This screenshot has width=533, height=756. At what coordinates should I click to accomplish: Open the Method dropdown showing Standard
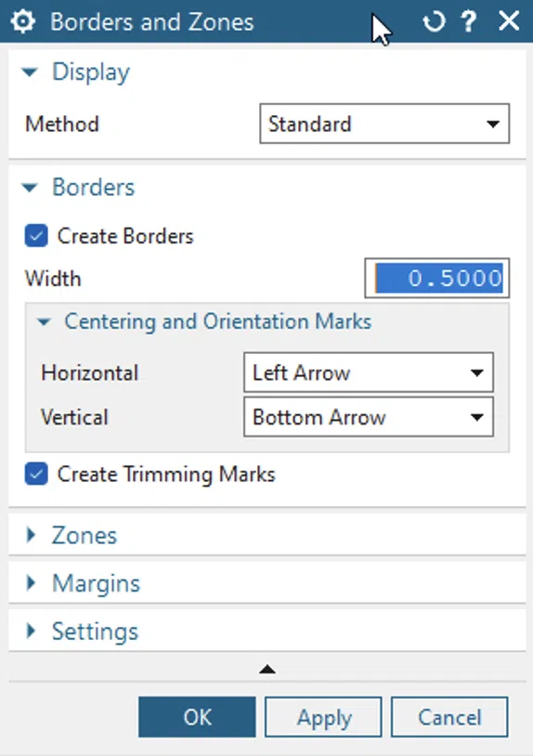click(384, 124)
